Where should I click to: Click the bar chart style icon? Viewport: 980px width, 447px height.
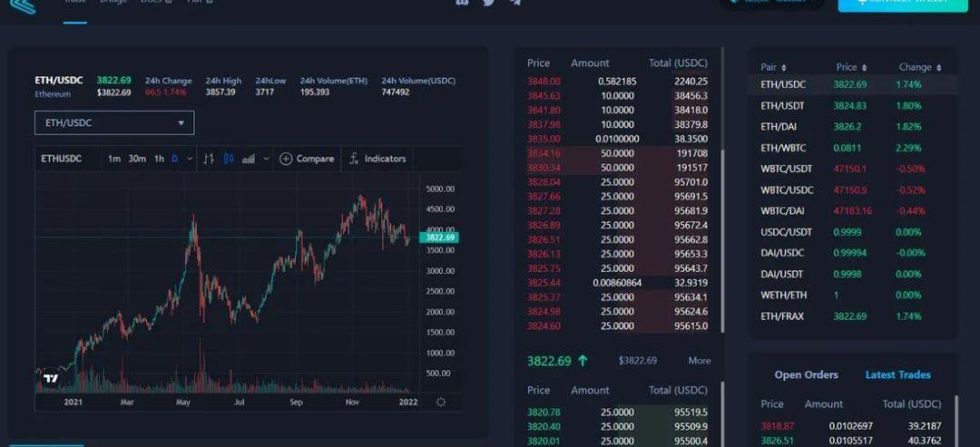(209, 159)
